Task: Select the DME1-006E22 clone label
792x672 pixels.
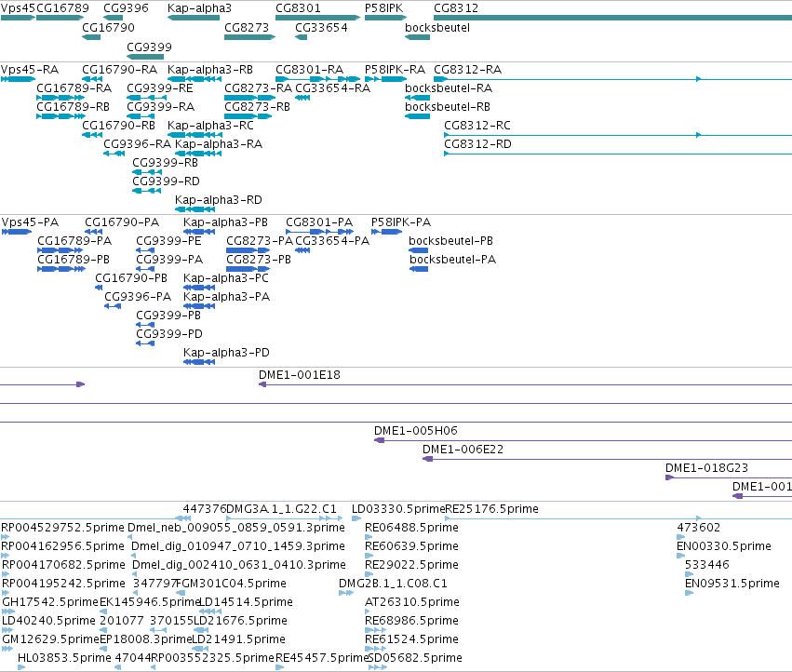Action: [463, 450]
